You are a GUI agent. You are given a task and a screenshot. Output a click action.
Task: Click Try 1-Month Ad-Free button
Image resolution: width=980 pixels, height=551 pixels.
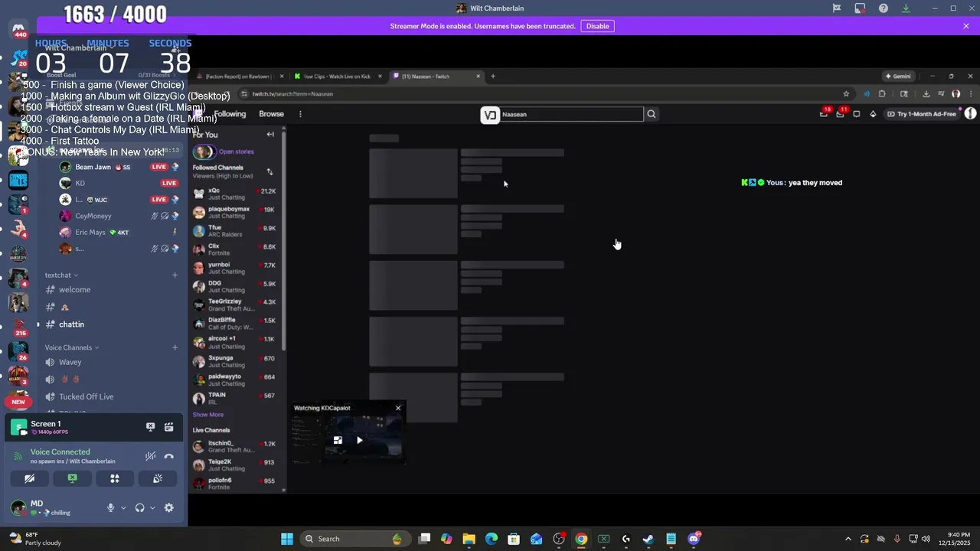[922, 114]
